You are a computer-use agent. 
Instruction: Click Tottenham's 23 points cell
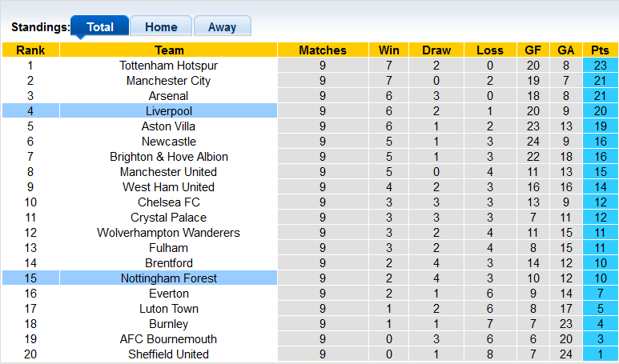[x=600, y=66]
